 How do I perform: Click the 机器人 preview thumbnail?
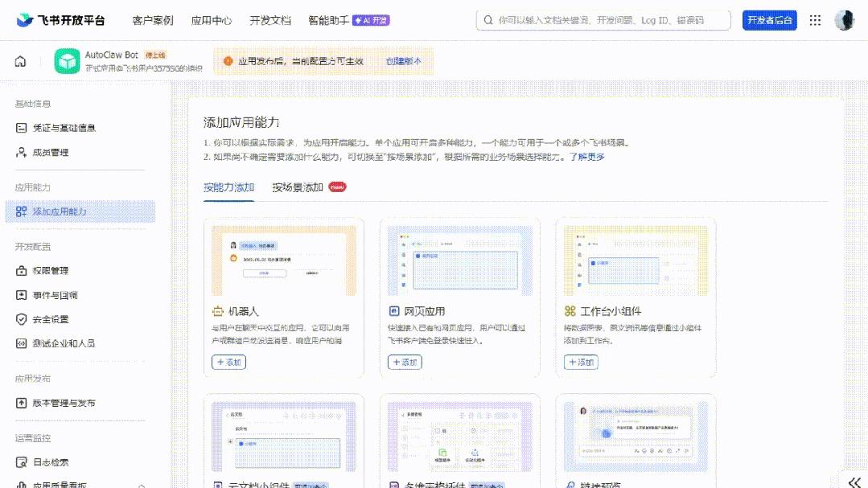(284, 260)
